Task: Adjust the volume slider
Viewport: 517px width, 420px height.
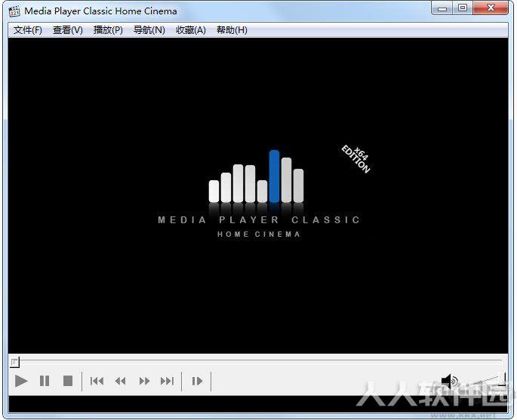Action: pyautogui.click(x=485, y=379)
